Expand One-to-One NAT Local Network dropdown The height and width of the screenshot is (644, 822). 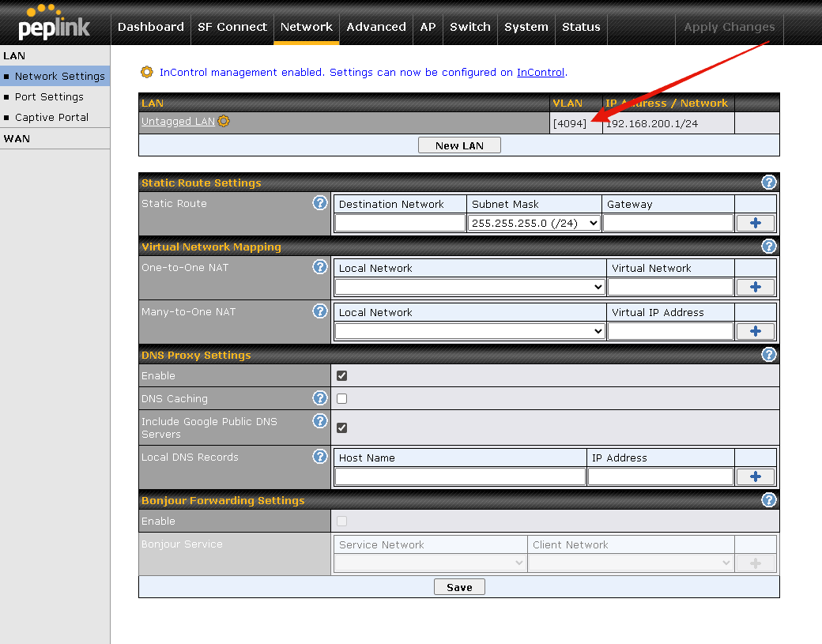click(x=470, y=288)
